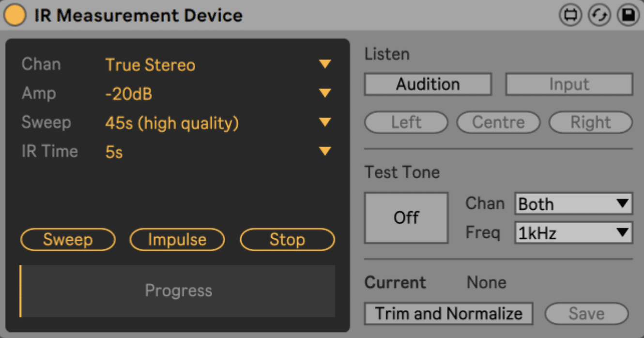Stop the measurement
The width and height of the screenshot is (644, 338).
(287, 240)
